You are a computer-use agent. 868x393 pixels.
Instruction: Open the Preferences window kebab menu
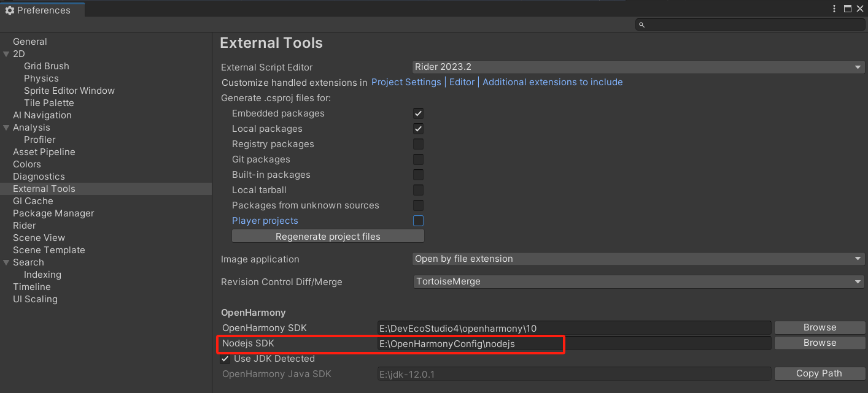pyautogui.click(x=834, y=9)
